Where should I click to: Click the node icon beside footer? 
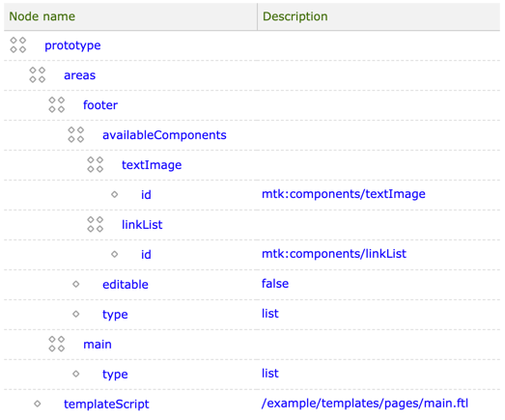(x=57, y=105)
